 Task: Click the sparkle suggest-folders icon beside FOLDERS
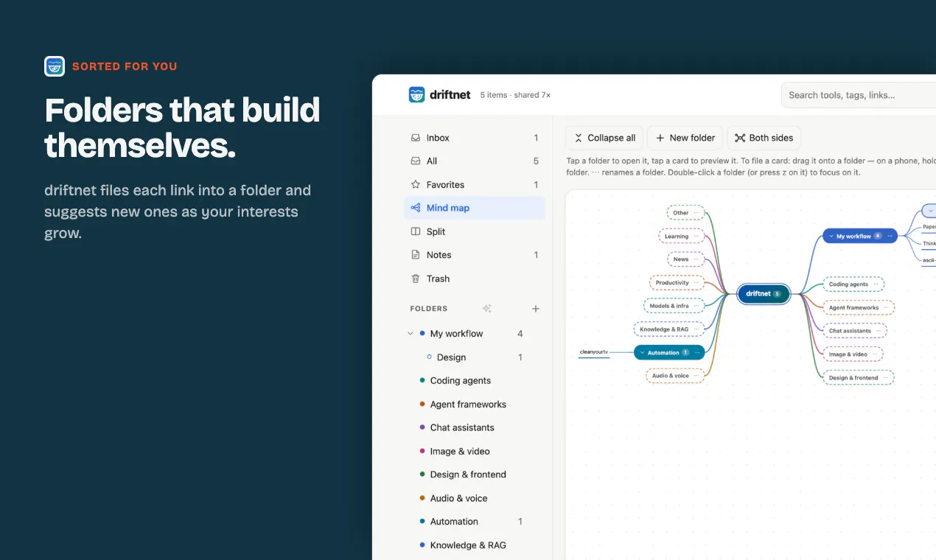pyautogui.click(x=486, y=309)
